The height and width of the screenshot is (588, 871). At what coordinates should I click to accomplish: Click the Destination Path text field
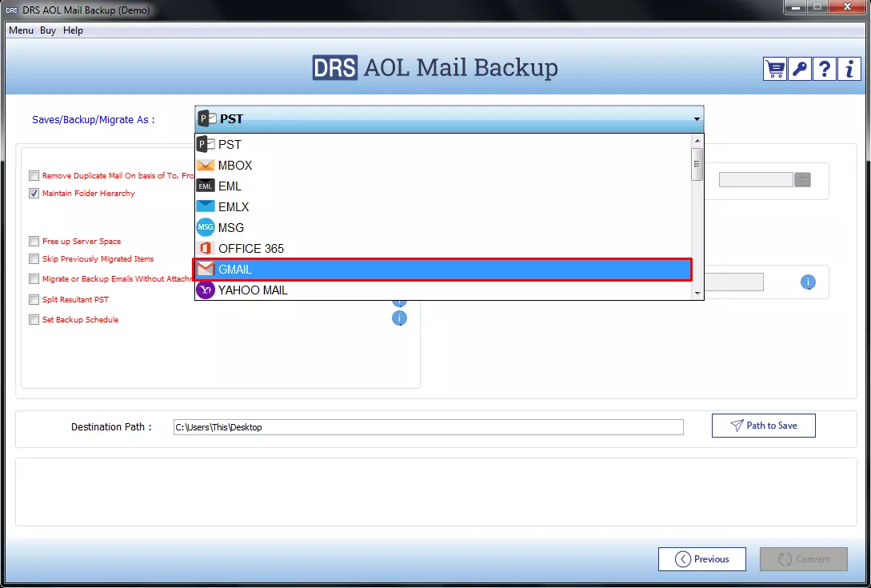[428, 427]
